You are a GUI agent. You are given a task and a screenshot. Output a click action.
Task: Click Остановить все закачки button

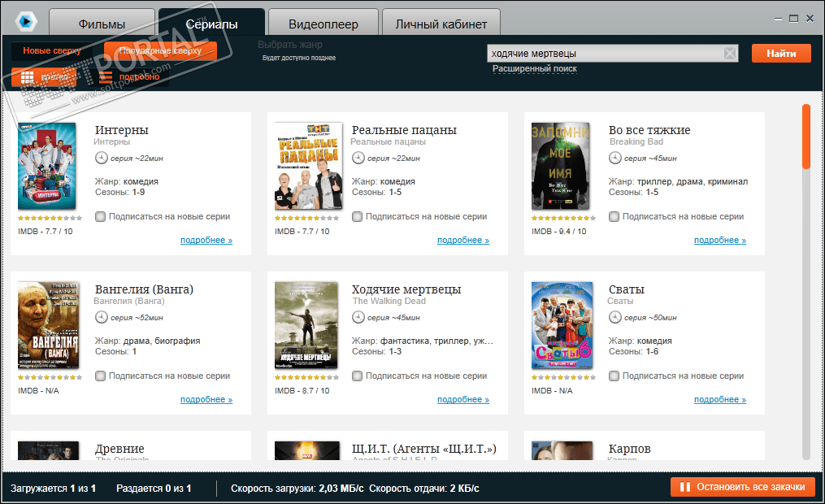pos(743,487)
